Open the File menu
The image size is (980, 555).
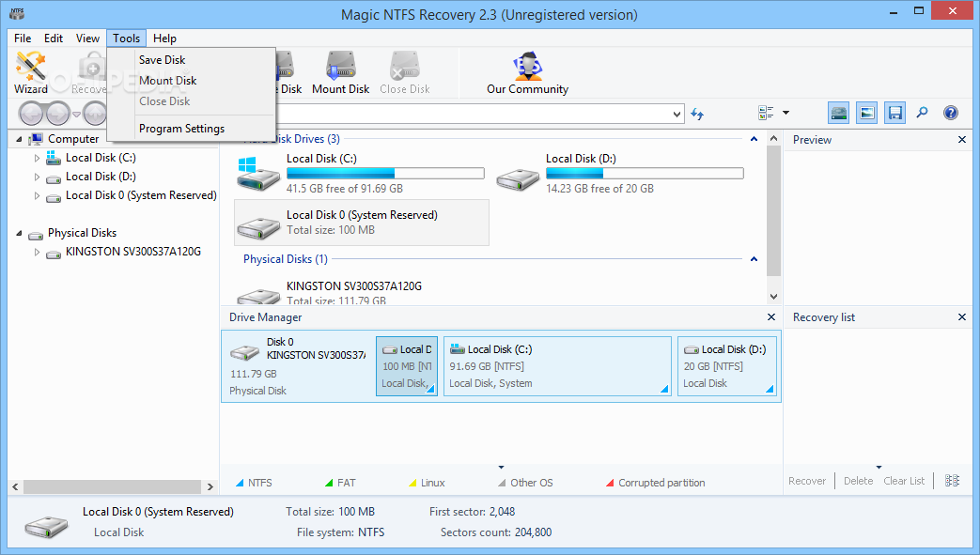[23, 39]
